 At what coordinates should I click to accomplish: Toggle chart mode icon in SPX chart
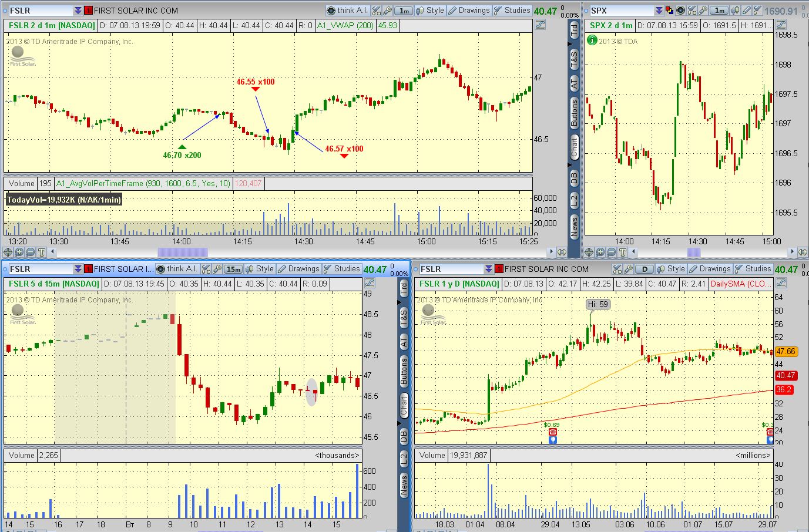click(781, 25)
